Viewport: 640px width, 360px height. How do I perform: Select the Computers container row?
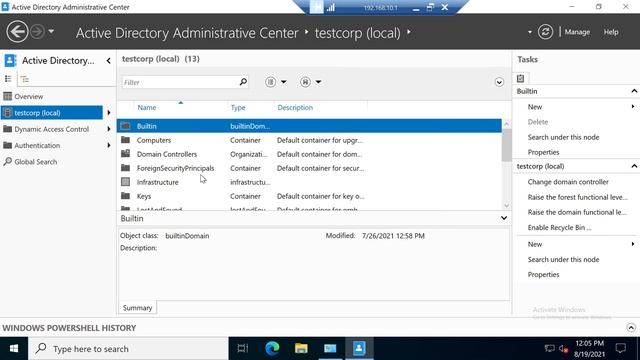(x=309, y=140)
